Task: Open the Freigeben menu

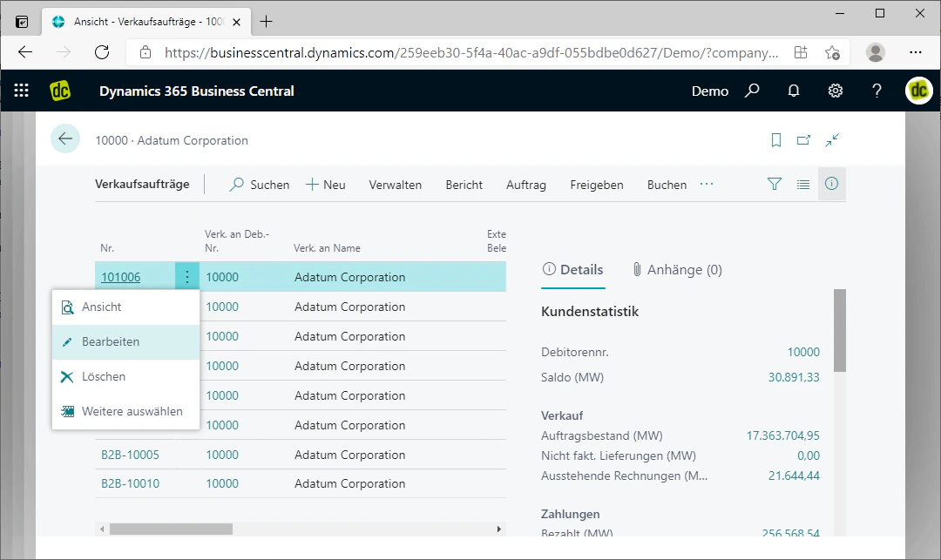Action: tap(597, 185)
